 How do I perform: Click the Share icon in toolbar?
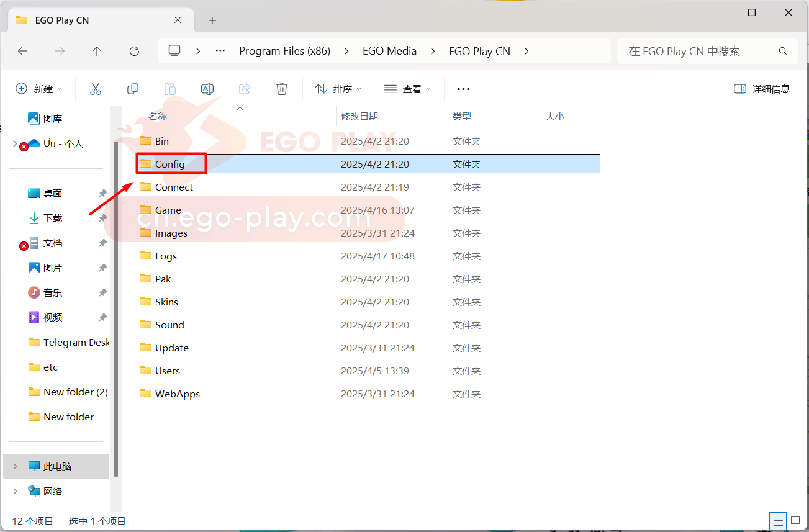click(245, 89)
